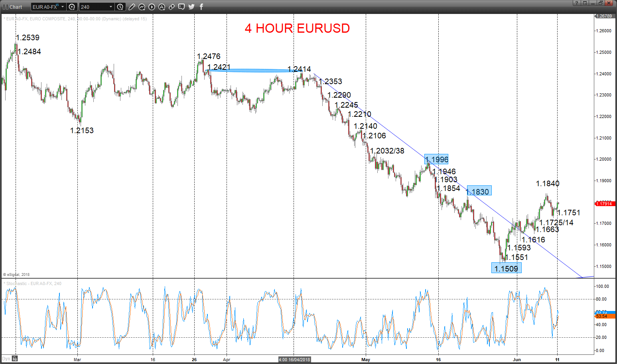The image size is (617, 364).
Task: Click the 80.00 stochastic axis level
Action: (x=601, y=299)
